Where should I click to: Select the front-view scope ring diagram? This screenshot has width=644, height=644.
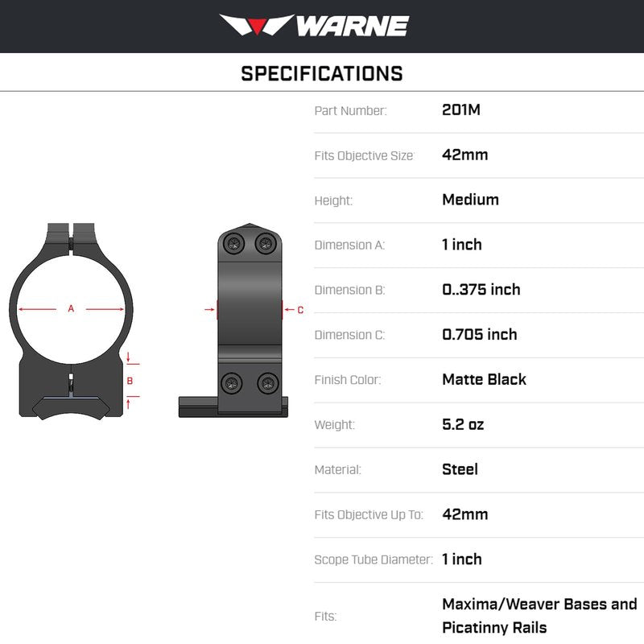click(71, 321)
